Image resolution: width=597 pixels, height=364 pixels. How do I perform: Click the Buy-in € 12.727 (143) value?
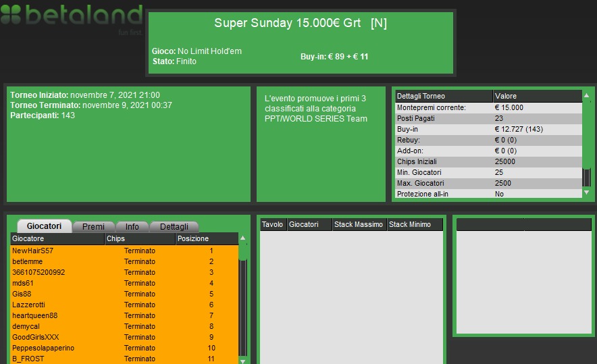pos(519,129)
